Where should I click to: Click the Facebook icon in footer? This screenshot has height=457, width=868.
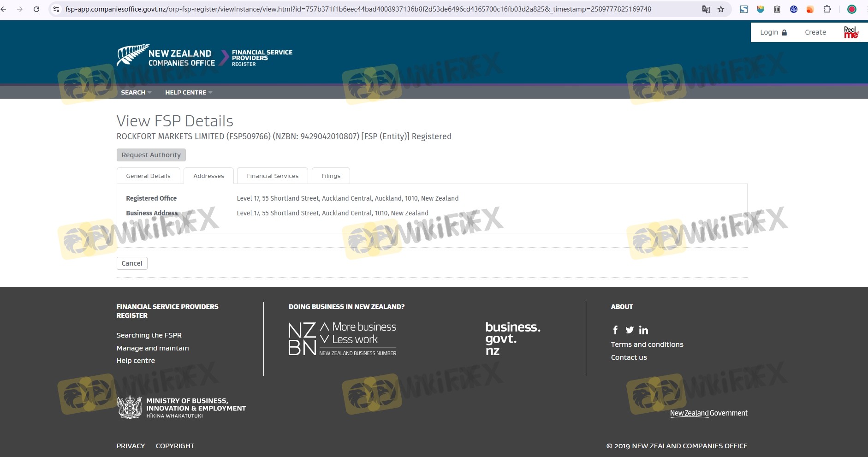(615, 330)
